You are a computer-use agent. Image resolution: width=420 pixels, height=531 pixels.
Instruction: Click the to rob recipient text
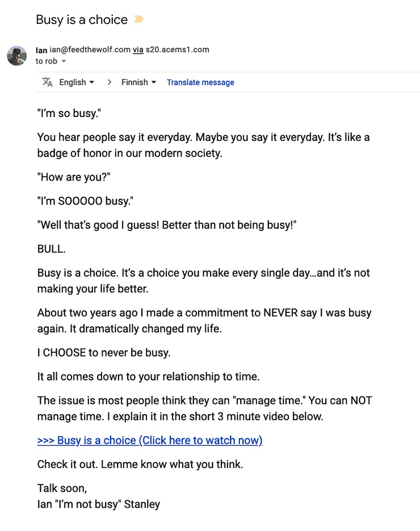tap(47, 61)
